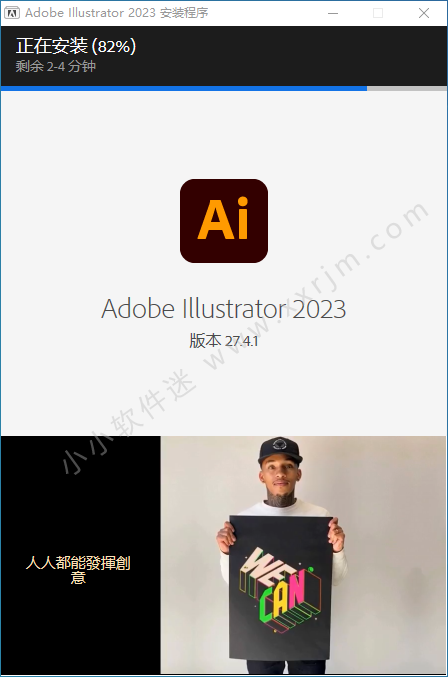Viewport: 448px width, 677px height.
Task: Minimize the installer window
Action: 333,13
